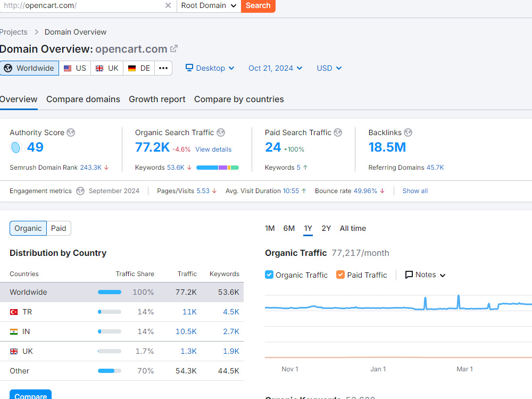Open the View details link
532x399 pixels.
coord(213,149)
